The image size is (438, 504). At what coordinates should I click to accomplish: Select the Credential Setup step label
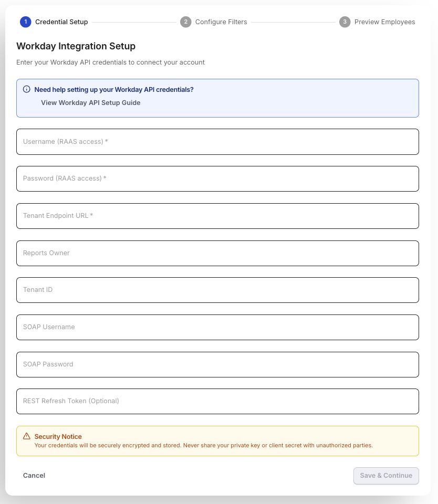(x=61, y=22)
